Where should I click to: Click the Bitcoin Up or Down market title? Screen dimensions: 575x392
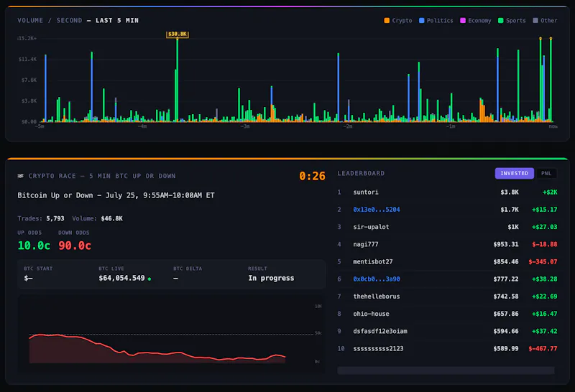(x=116, y=195)
